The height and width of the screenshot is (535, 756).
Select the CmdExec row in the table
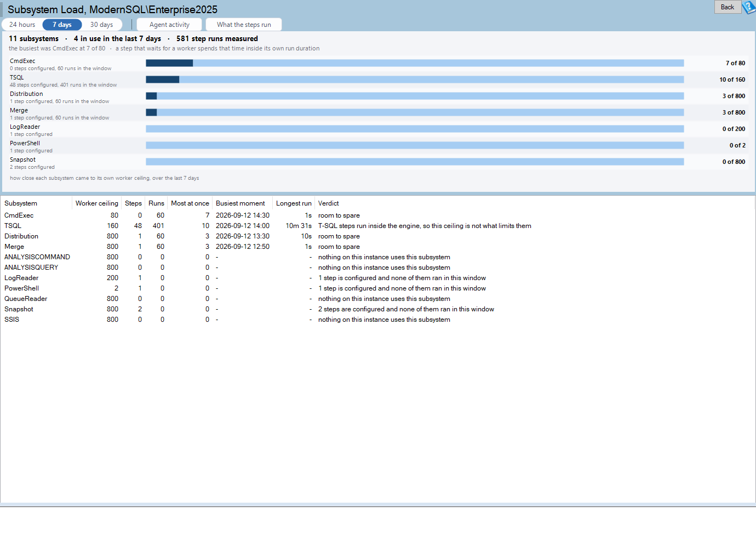pos(377,215)
